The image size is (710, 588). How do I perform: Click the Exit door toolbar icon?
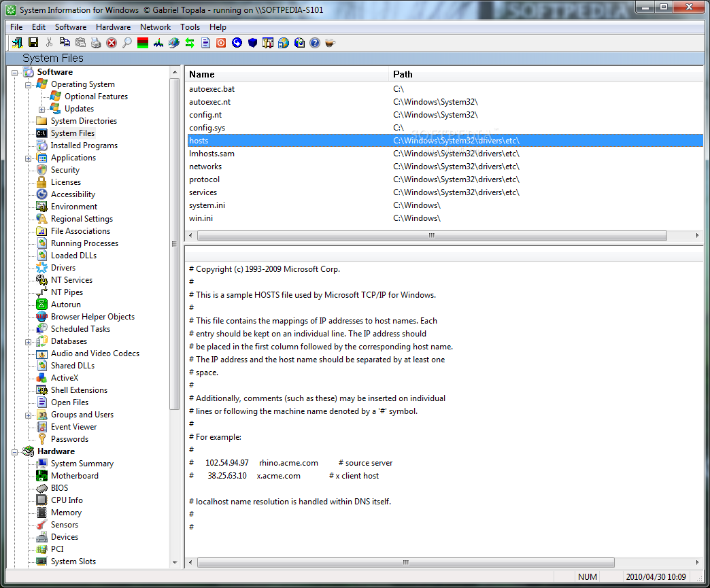coord(18,43)
